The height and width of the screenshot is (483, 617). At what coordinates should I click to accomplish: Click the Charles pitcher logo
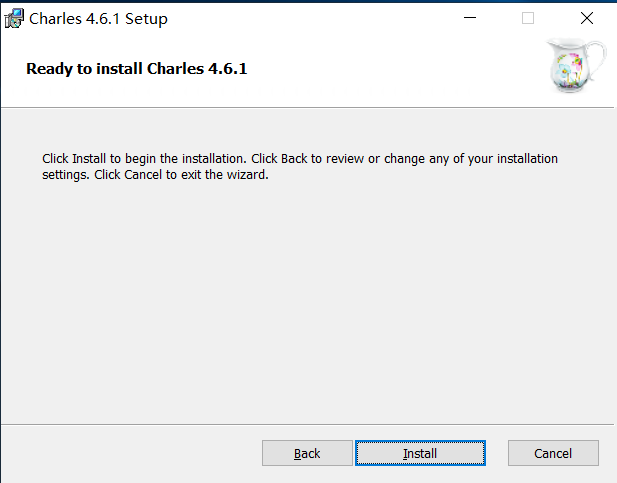[576, 65]
